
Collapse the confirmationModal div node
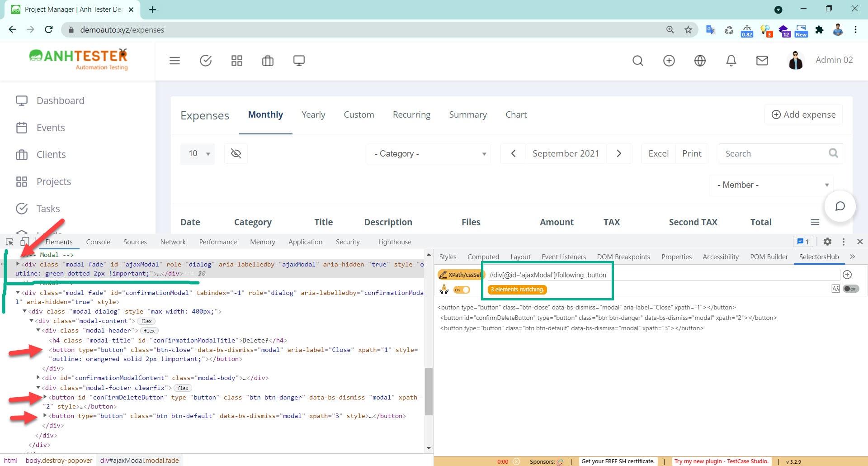click(x=18, y=293)
